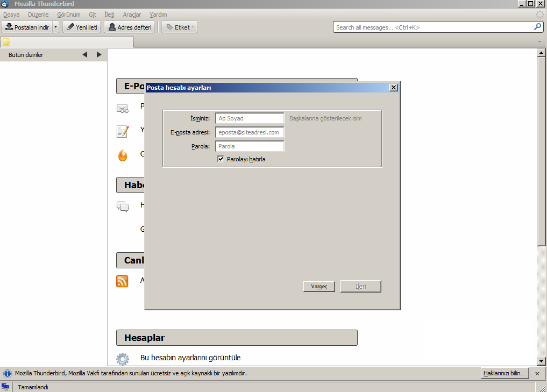Click the Thunderbird icon in title bar
The image size is (547, 392).
(5, 4)
